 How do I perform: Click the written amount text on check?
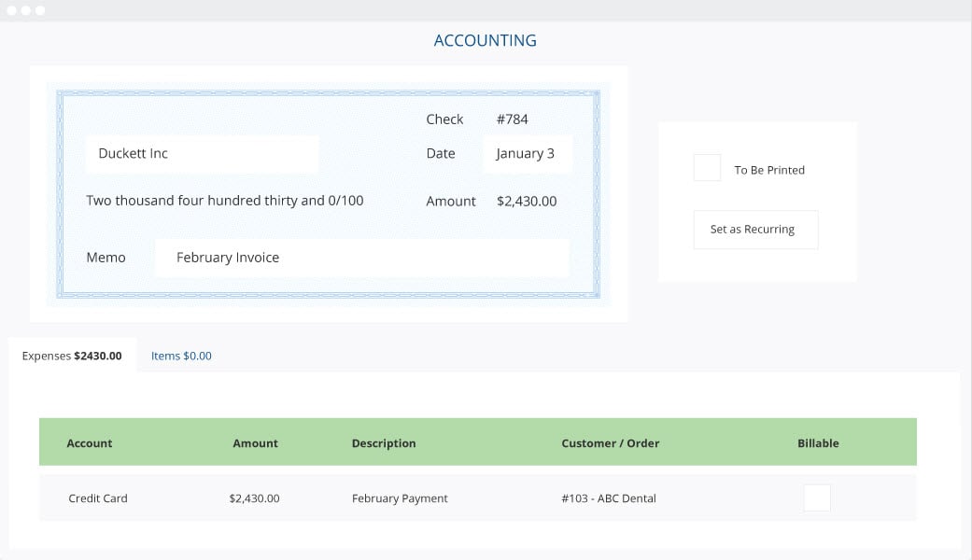pos(225,201)
